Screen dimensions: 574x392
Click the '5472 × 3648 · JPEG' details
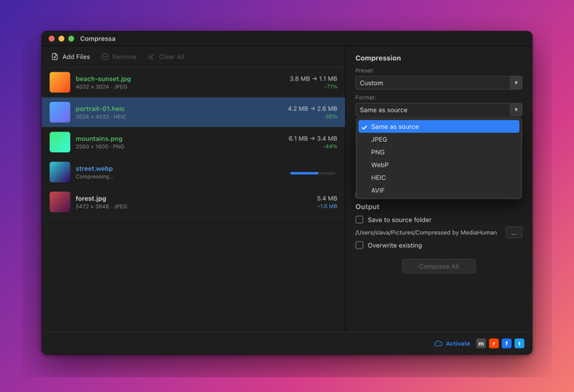(x=101, y=206)
